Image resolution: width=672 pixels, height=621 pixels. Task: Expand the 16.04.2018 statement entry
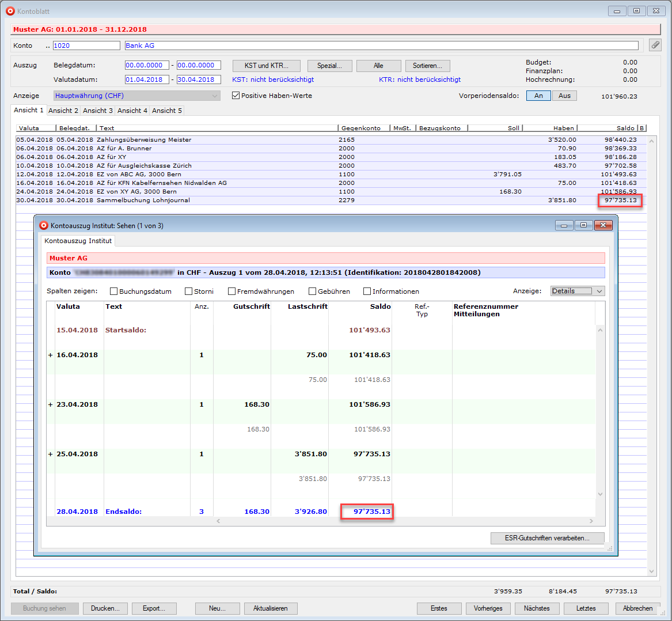tap(51, 355)
